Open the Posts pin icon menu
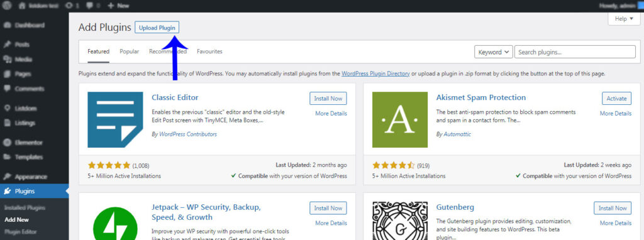 pyautogui.click(x=7, y=45)
